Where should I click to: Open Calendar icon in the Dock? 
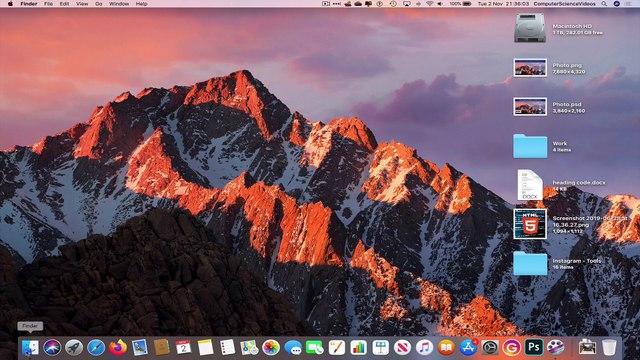coord(183,348)
